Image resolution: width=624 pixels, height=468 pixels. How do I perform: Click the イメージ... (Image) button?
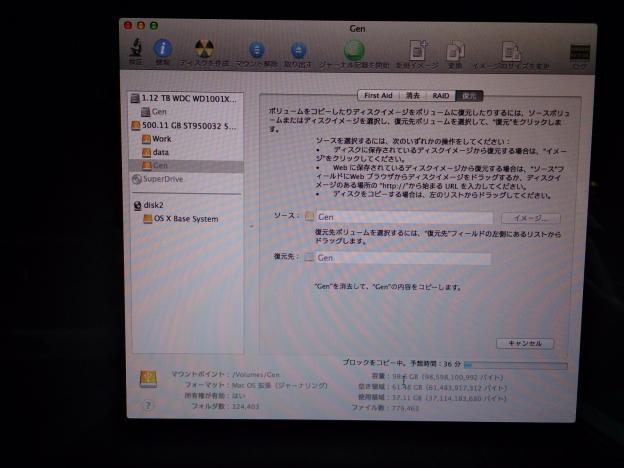tap(531, 218)
